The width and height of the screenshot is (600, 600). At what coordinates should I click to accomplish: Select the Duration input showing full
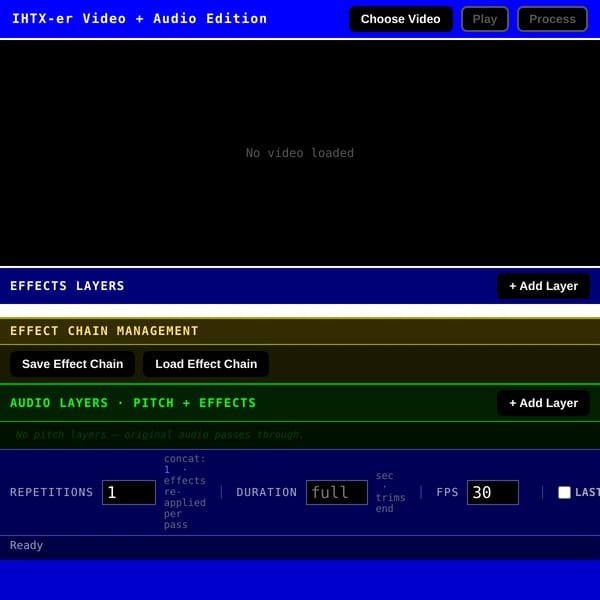(x=337, y=492)
